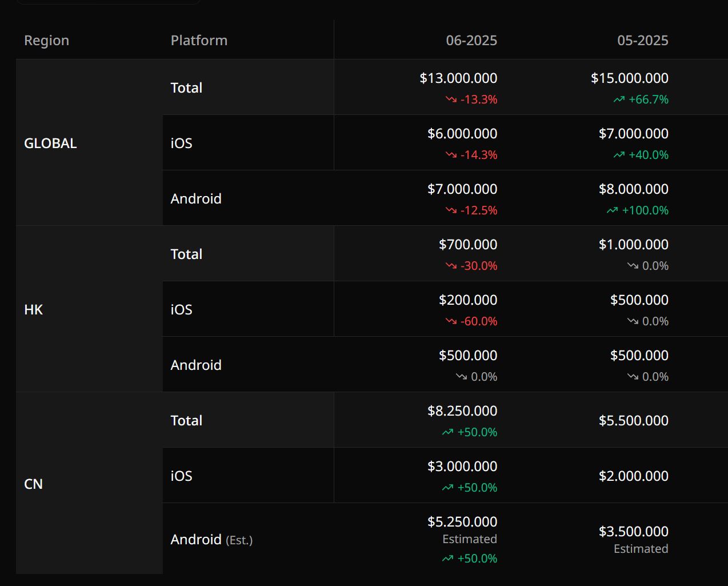Click the 05-2025 column header
728x586 pixels.
point(643,41)
